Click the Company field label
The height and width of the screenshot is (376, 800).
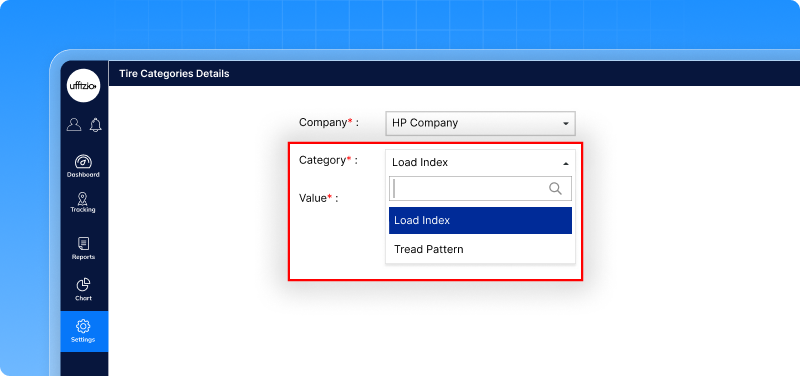click(329, 122)
